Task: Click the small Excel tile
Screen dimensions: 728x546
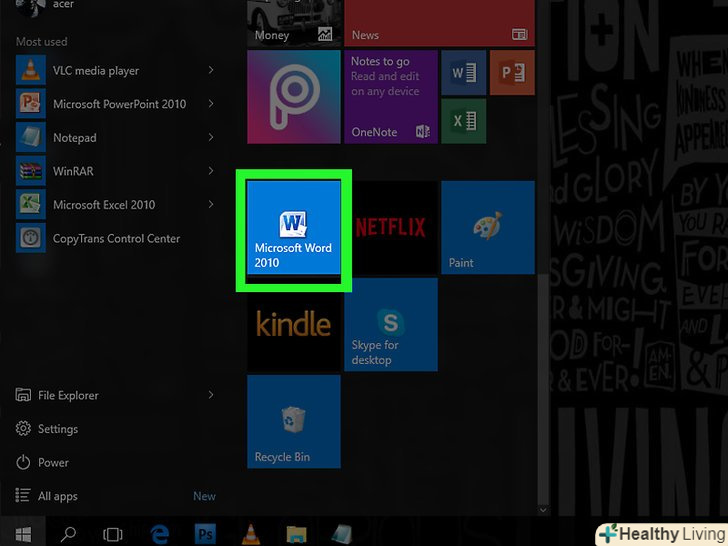Action: point(463,121)
